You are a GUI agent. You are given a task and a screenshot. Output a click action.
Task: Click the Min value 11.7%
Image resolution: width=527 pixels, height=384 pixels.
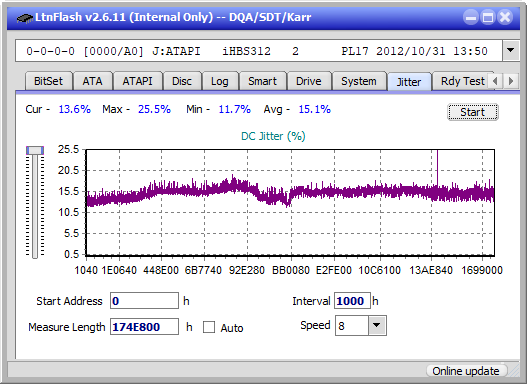tap(235, 109)
